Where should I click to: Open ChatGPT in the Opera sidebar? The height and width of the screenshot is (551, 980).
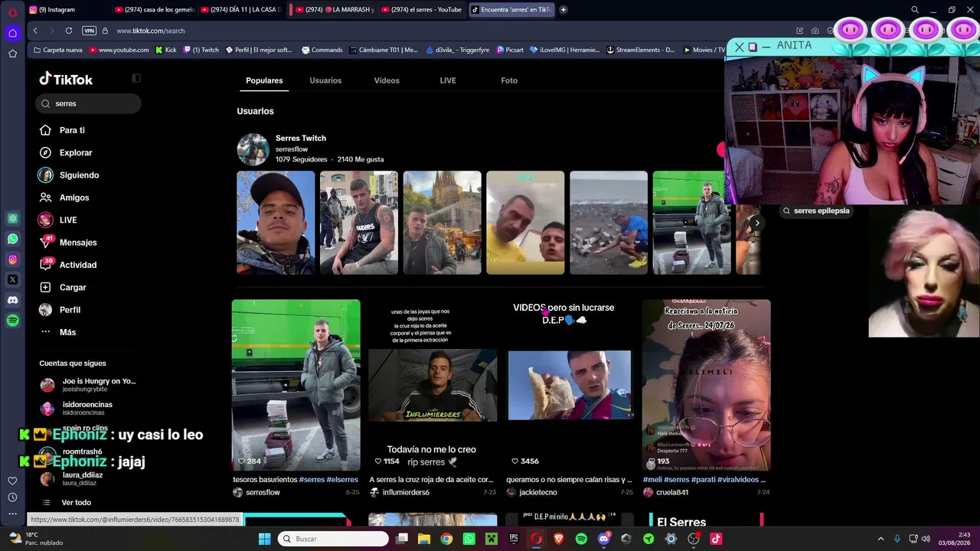point(12,219)
